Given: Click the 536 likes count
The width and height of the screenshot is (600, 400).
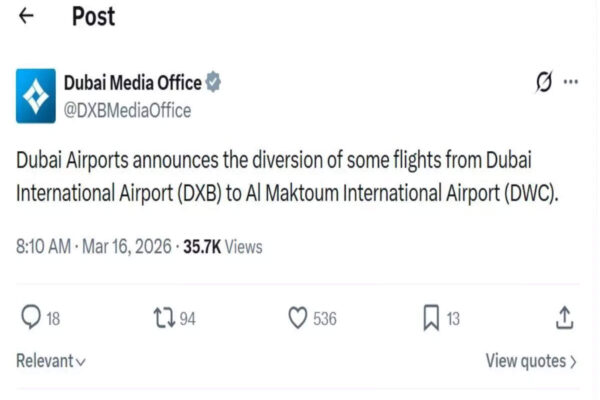Looking at the screenshot, I should tap(324, 319).
